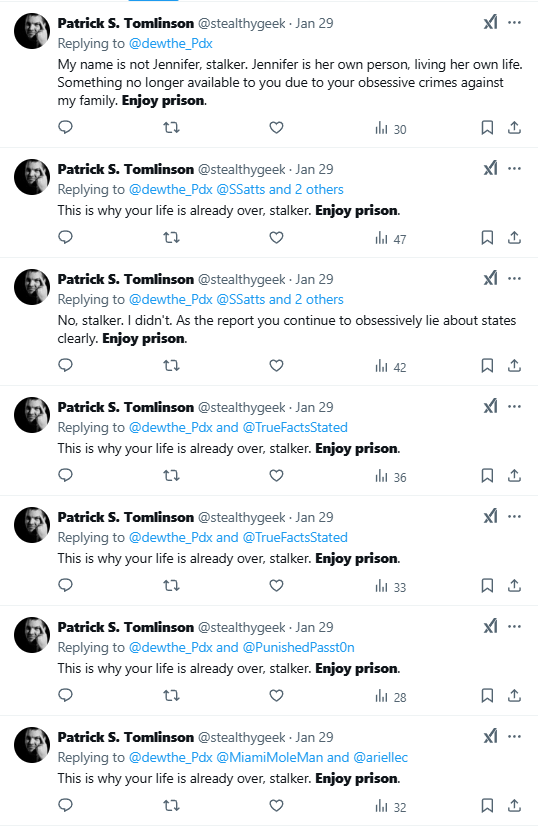The width and height of the screenshot is (538, 828).
Task: Reply to the first tweet about Jennifer
Action: (x=65, y=128)
